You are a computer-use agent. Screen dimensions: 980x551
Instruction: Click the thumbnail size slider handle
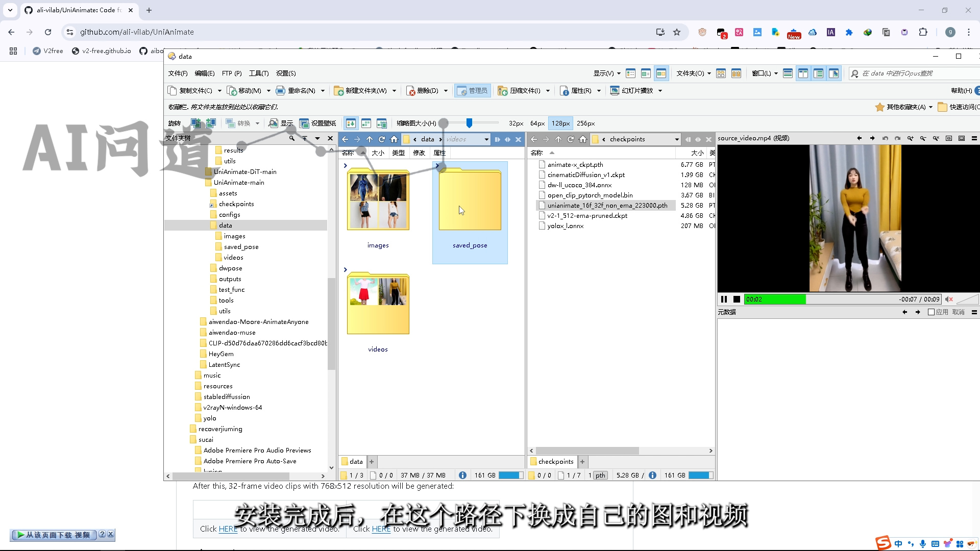click(469, 123)
